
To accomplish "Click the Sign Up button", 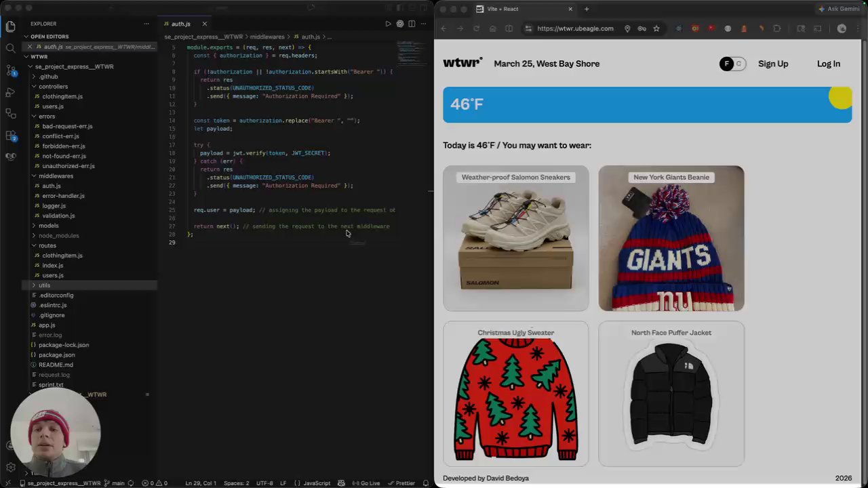I will [773, 64].
